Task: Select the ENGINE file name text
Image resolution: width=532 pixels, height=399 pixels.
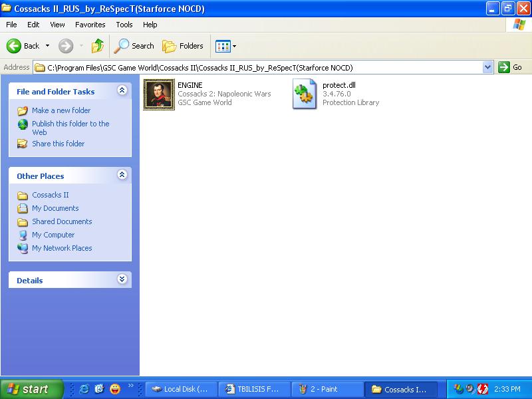Action: (x=190, y=85)
